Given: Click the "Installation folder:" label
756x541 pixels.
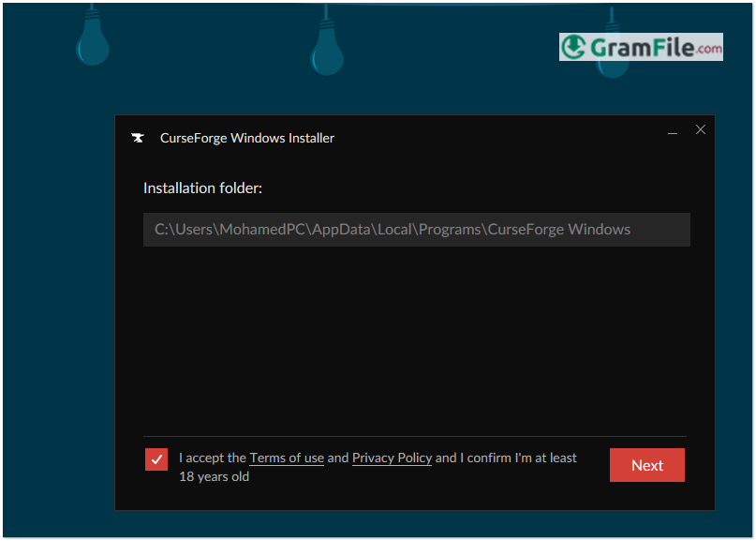Looking at the screenshot, I should tap(202, 188).
